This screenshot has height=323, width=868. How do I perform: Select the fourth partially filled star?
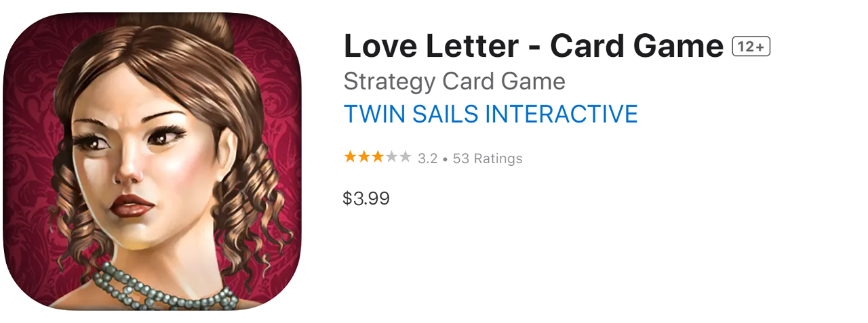point(391,157)
